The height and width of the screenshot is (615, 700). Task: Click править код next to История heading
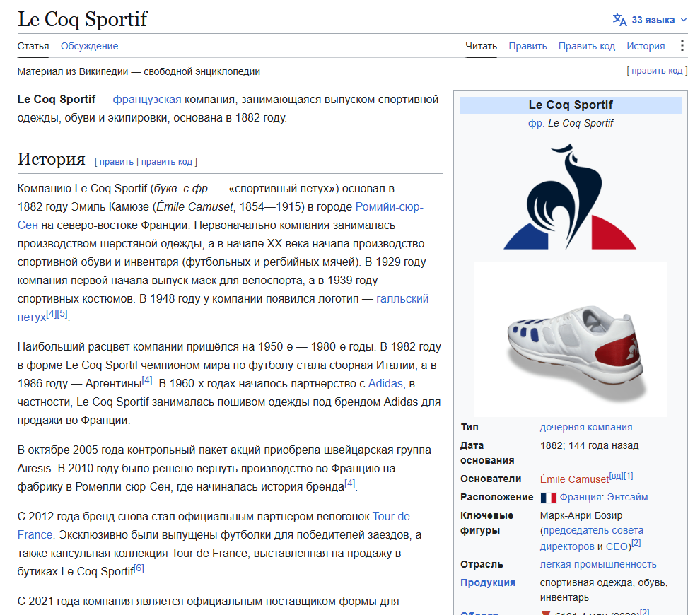pyautogui.click(x=167, y=162)
